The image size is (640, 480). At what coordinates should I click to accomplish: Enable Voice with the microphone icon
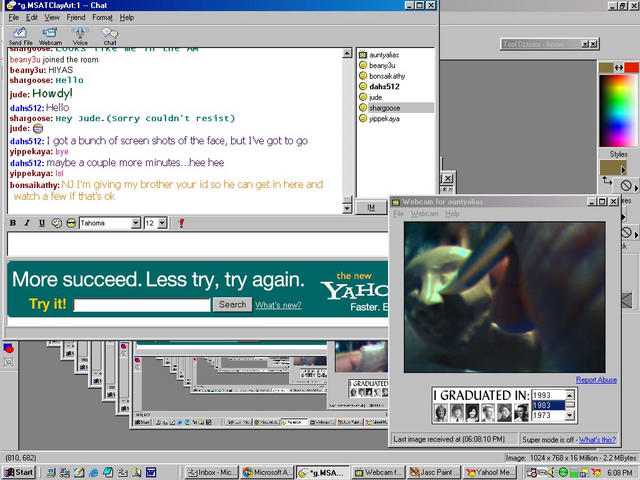point(80,36)
